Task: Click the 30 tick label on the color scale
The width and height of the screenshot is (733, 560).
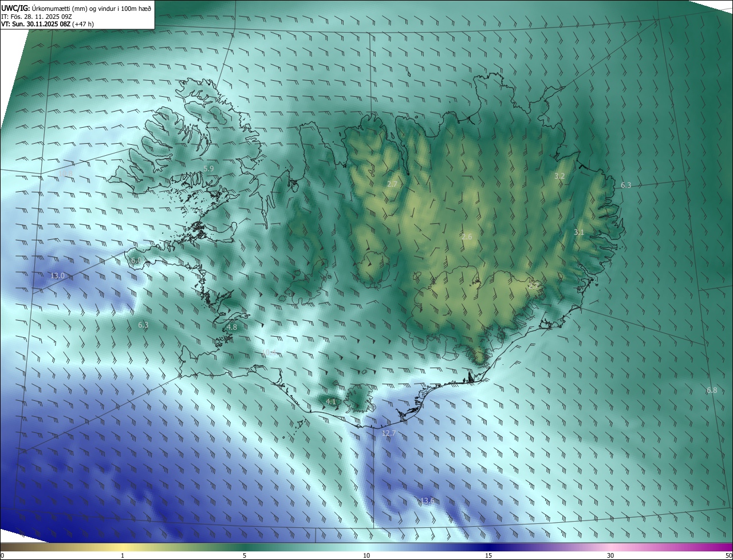Action: [x=610, y=555]
